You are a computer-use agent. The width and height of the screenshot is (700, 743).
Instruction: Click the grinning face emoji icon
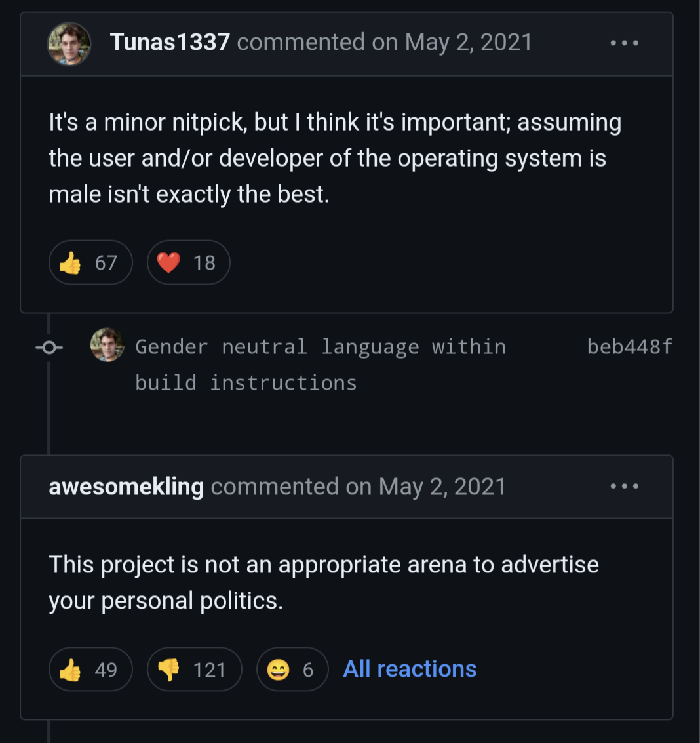click(279, 670)
